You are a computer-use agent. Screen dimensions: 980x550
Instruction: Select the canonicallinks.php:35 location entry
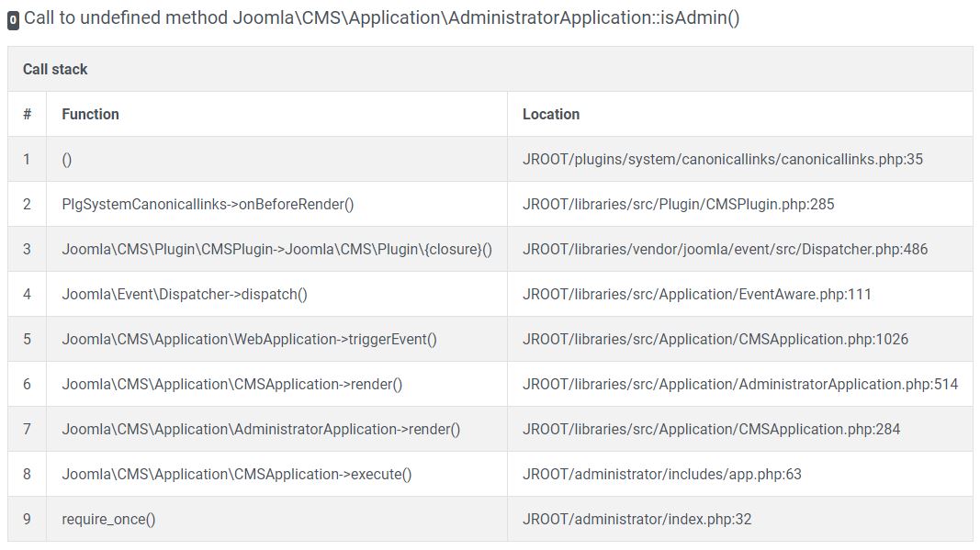724,159
